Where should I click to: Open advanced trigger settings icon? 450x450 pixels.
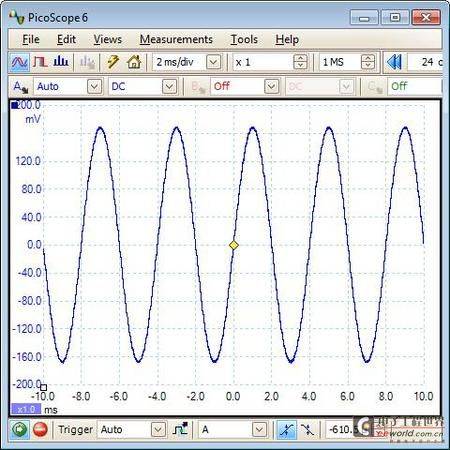tap(180, 429)
